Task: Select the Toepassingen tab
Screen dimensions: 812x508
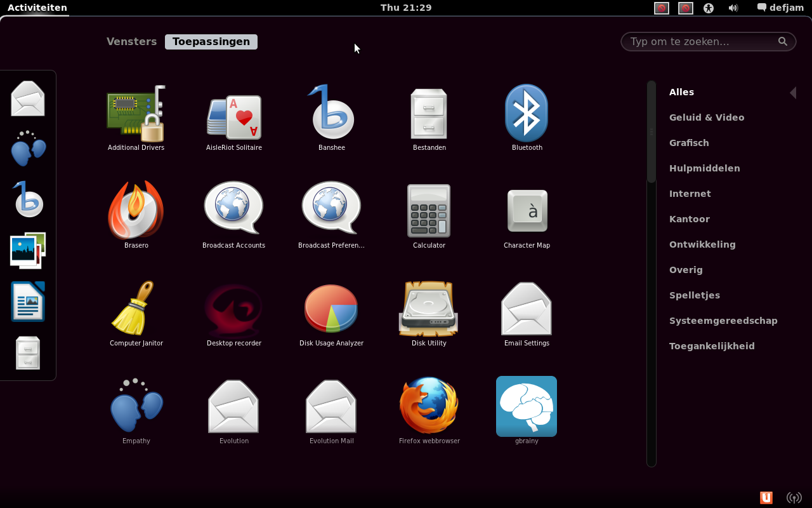Action: pyautogui.click(x=211, y=41)
